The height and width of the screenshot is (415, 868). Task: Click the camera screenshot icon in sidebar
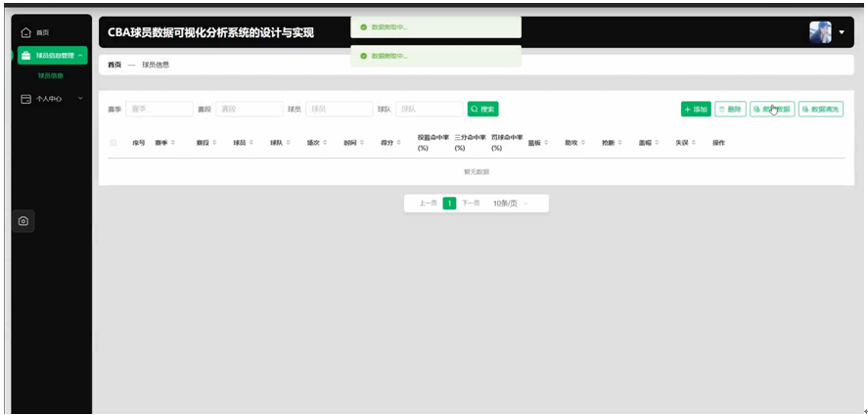(23, 221)
